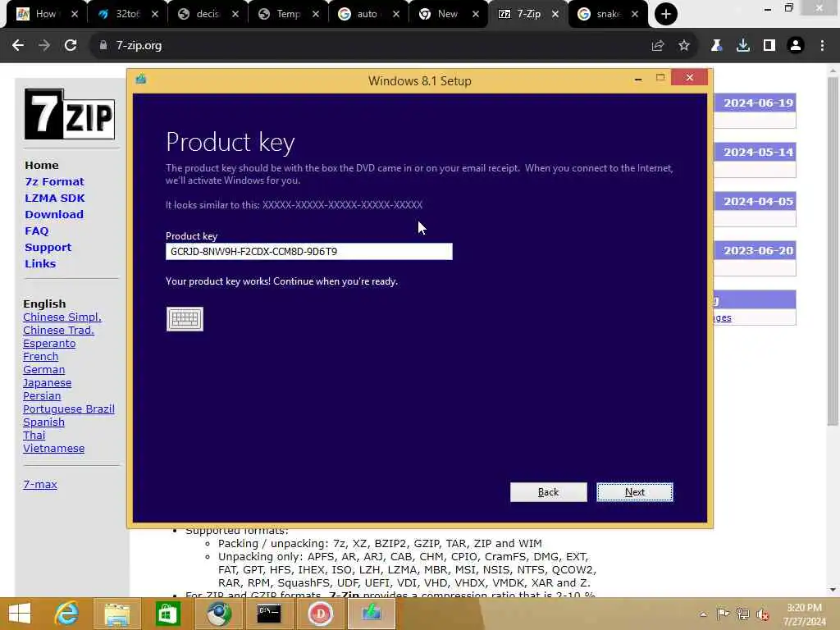Image resolution: width=840 pixels, height=630 pixels.
Task: Open the Download link in sidebar
Action: pos(54,214)
